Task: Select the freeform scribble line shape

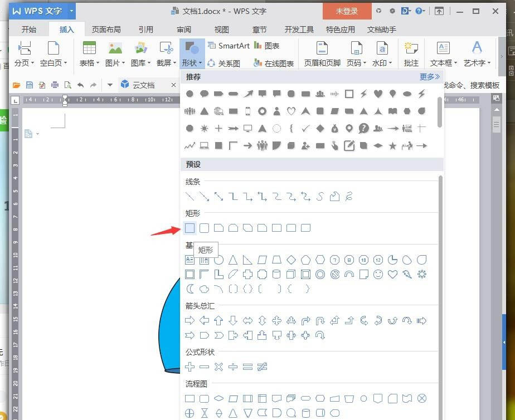Action: [349, 197]
